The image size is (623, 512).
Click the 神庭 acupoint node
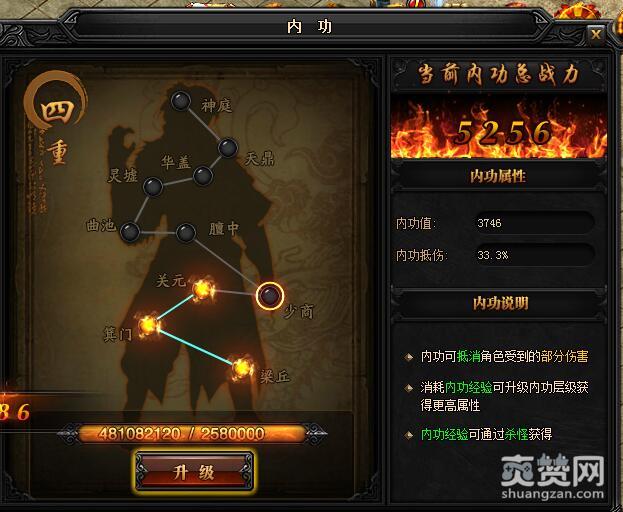[181, 101]
